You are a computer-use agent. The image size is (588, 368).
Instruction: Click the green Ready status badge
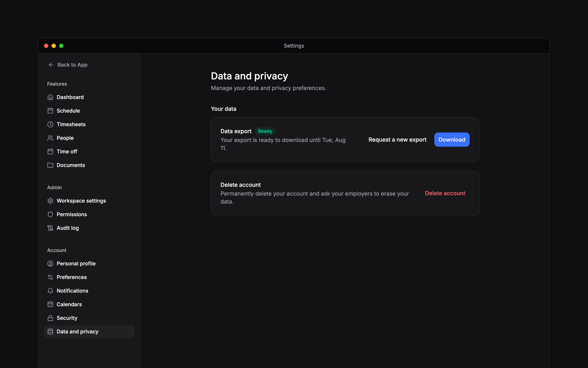pos(265,131)
